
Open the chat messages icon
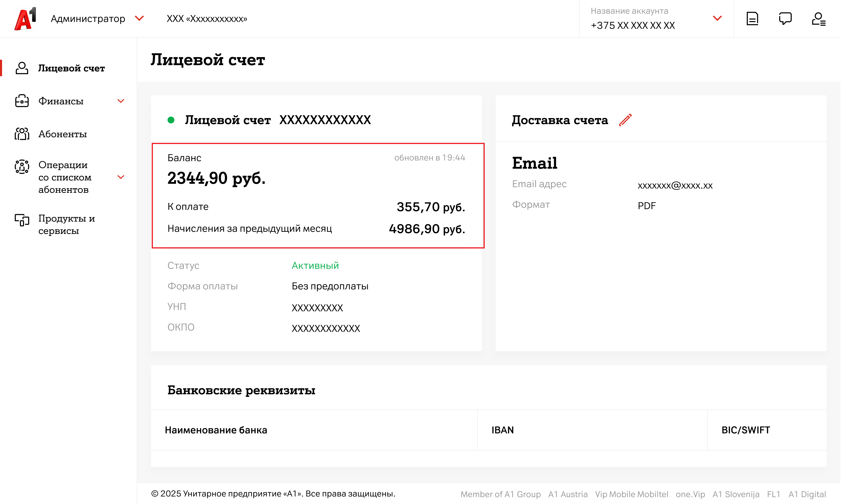click(785, 19)
